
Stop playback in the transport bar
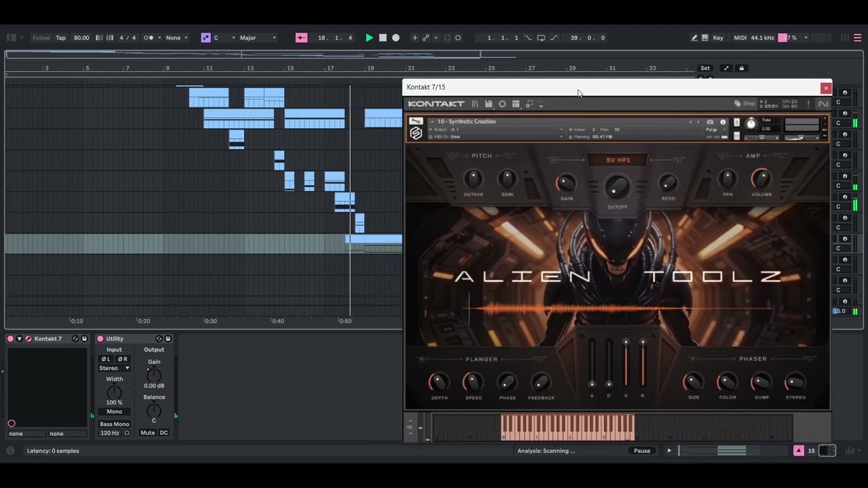[382, 38]
